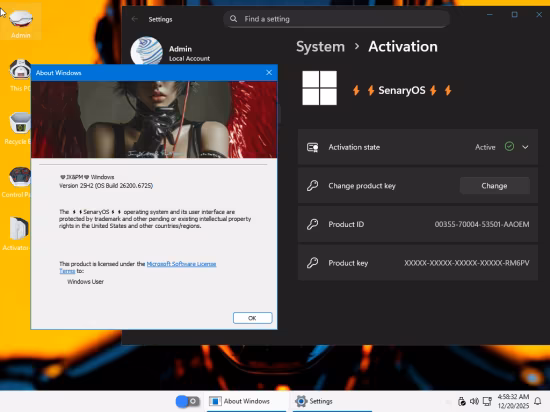Click the About Windows banner image
550x412 pixels.
(154, 120)
